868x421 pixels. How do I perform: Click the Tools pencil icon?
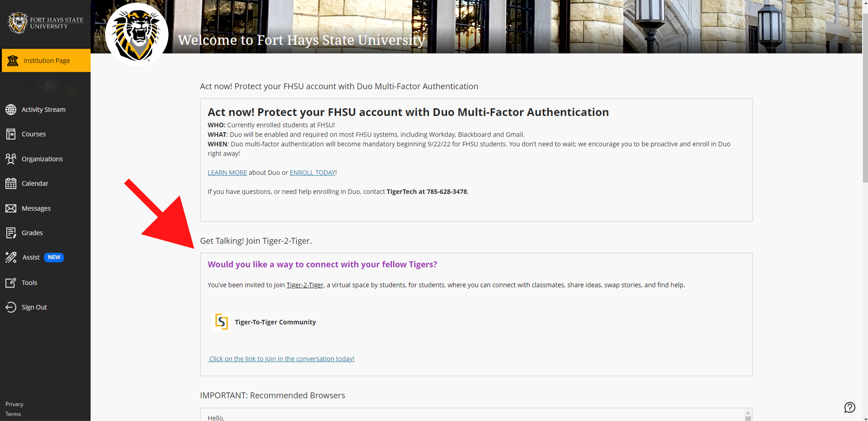point(11,283)
